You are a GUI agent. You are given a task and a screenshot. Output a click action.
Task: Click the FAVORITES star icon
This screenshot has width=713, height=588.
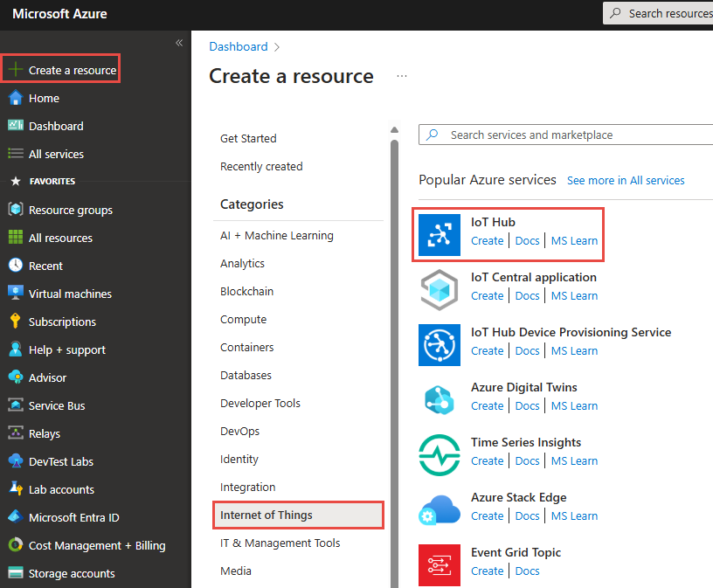[x=16, y=181]
